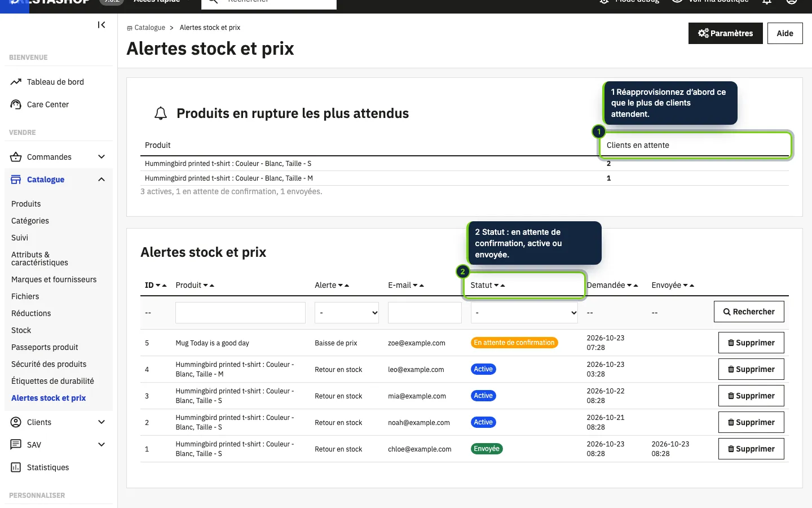Sort the Envoyée column using its up arrow
This screenshot has width=812, height=508.
692,286
